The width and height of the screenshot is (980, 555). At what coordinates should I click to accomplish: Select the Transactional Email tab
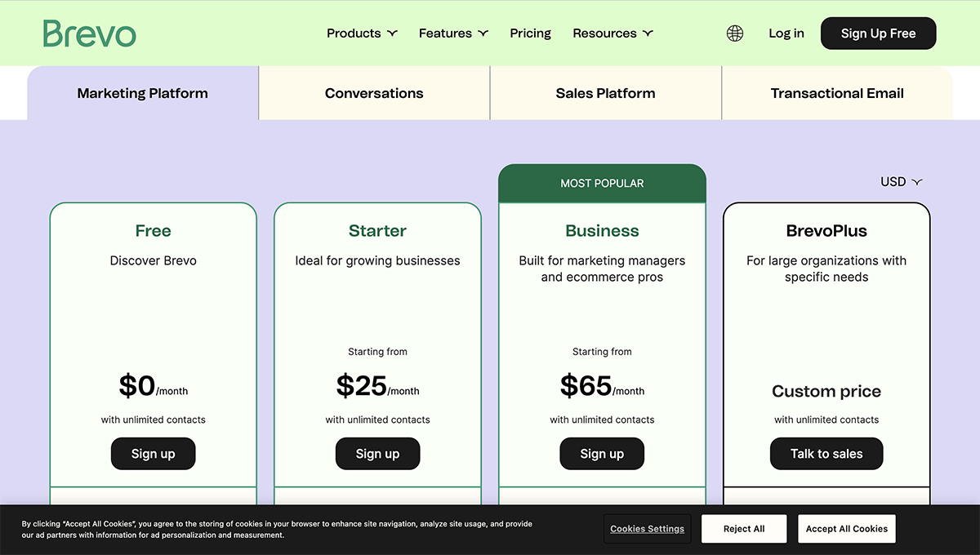point(837,93)
